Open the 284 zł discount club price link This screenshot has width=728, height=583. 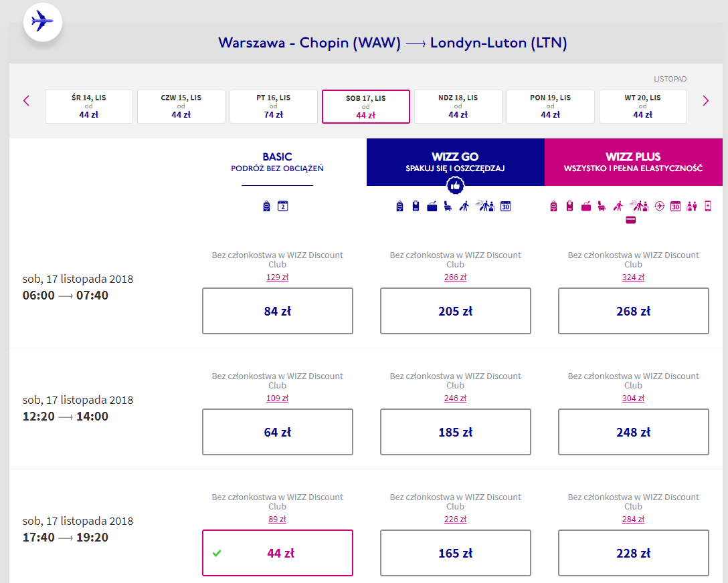click(633, 519)
